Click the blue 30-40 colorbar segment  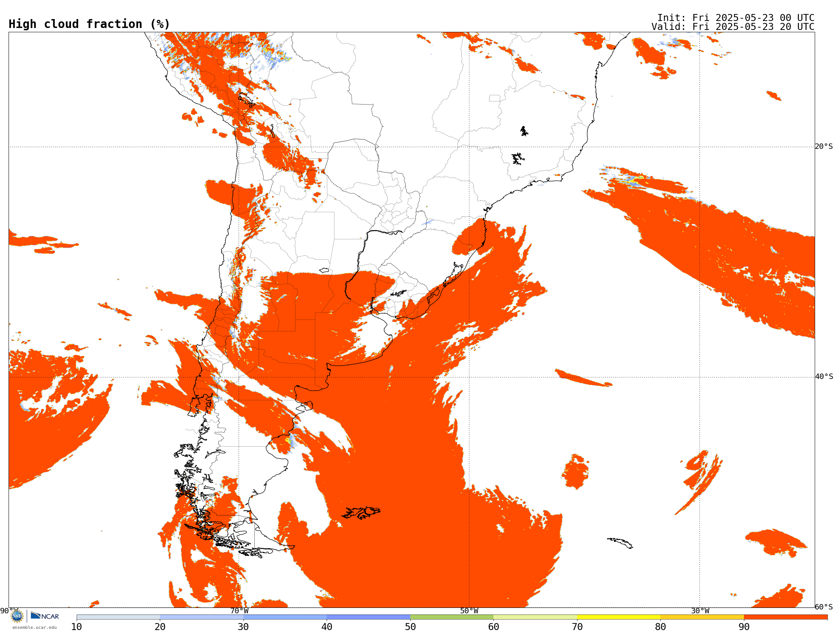coord(285,617)
